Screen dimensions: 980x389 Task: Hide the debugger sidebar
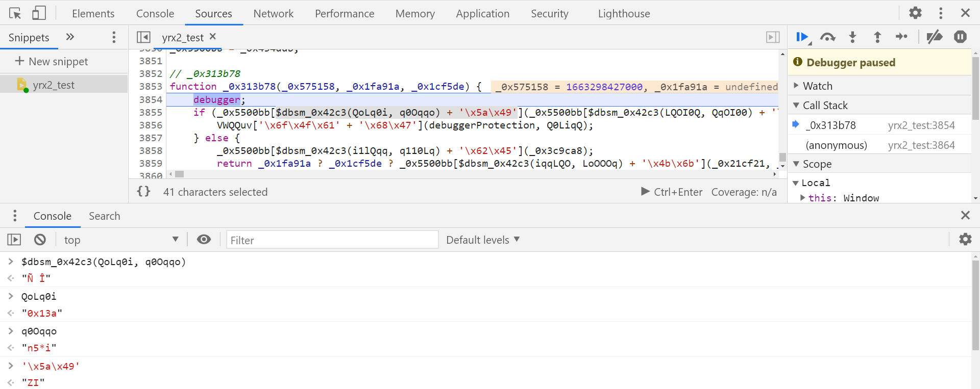pos(773,37)
